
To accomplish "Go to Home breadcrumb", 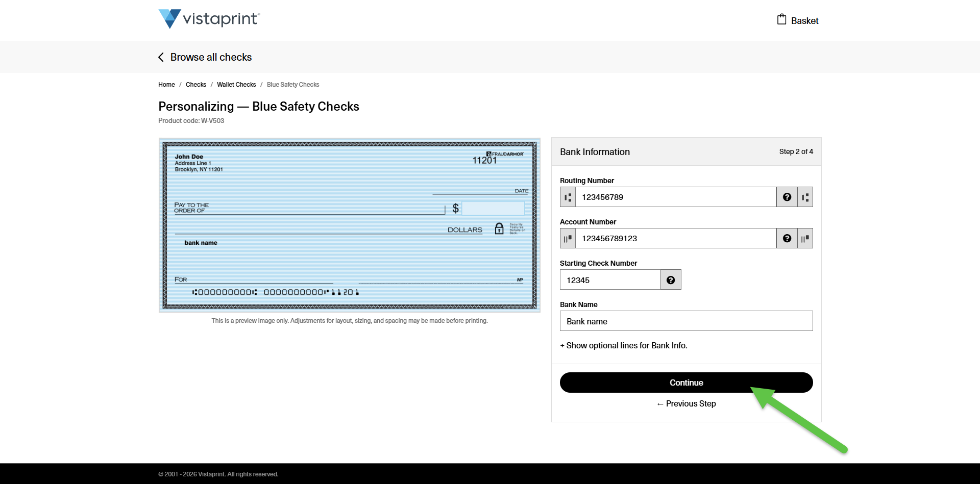I will [166, 85].
